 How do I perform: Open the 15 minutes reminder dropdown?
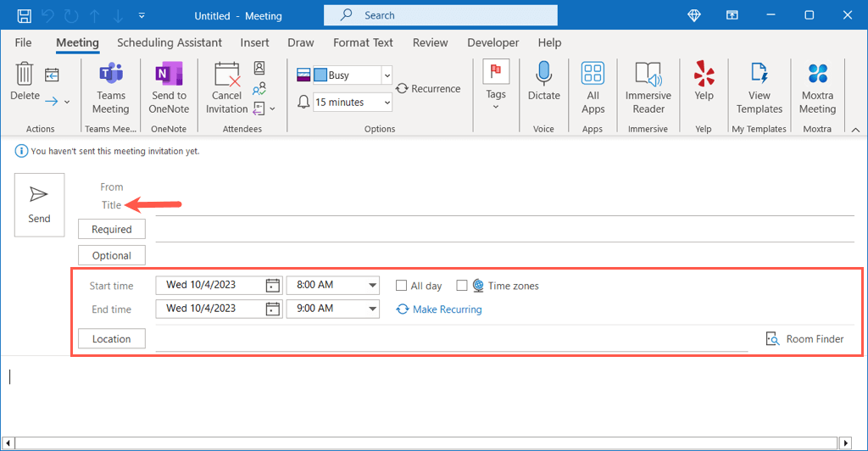pyautogui.click(x=387, y=103)
